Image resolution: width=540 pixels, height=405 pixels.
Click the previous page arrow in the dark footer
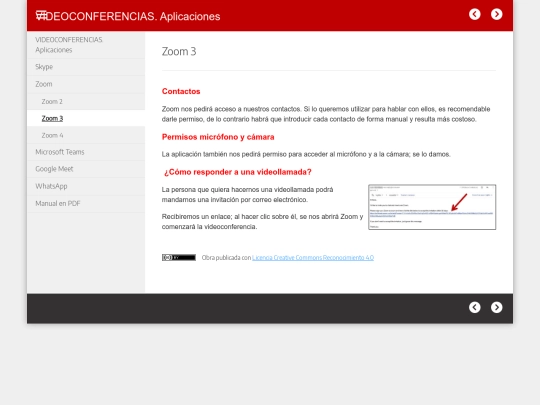[475, 307]
